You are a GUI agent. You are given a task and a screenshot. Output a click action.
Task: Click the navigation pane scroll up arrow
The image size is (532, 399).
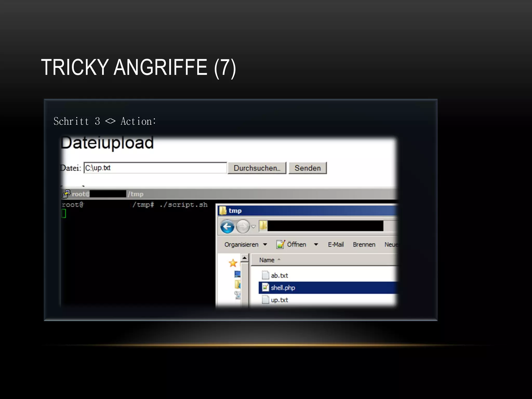244,258
